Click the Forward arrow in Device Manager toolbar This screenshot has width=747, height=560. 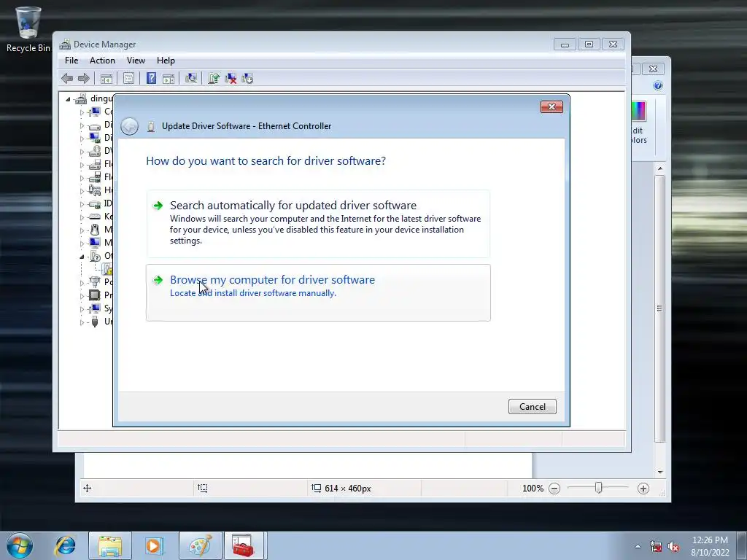pos(83,78)
